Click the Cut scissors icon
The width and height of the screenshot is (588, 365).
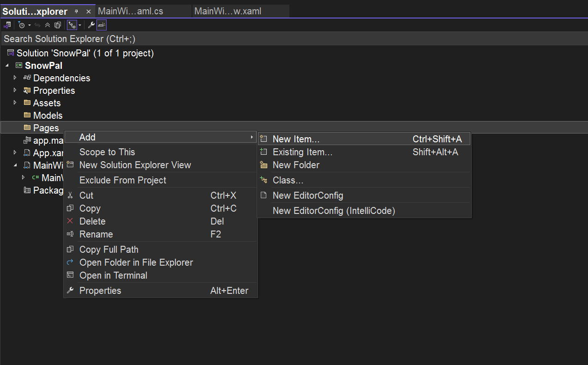70,195
